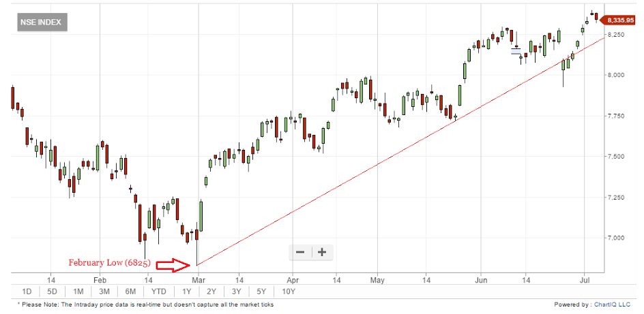644x314 pixels.
Task: Set the chart period to 6M
Action: 130,292
